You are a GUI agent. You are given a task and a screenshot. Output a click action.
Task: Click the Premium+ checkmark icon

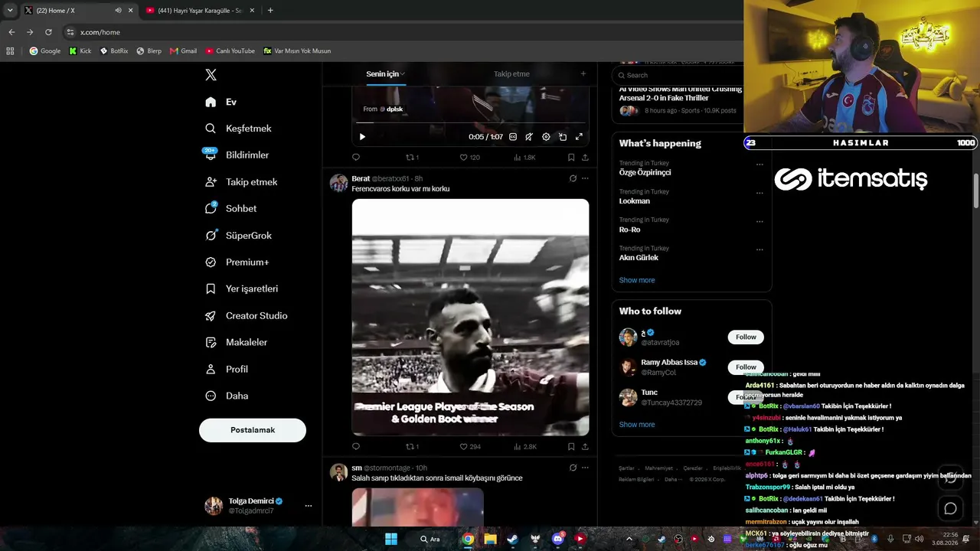point(211,262)
